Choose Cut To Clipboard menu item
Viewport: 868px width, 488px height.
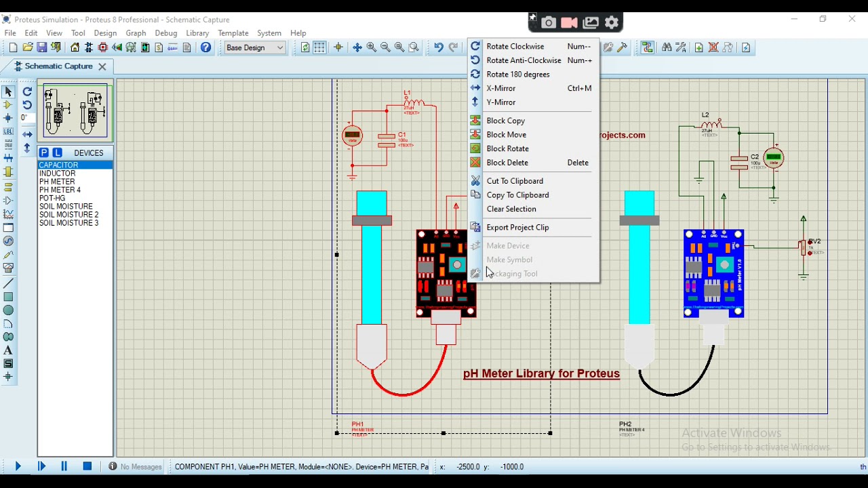(x=534, y=181)
